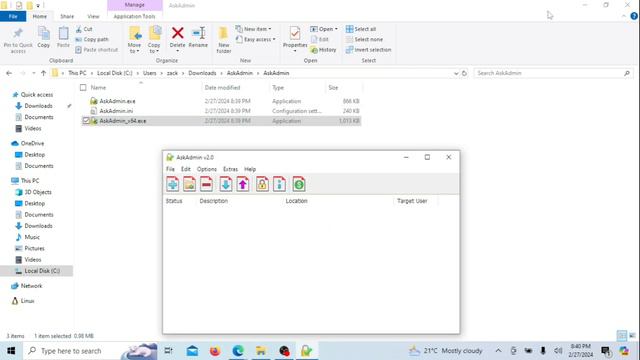The height and width of the screenshot is (360, 640).
Task: Click the Downloads breadcrumb in address bar
Action: coord(202,73)
